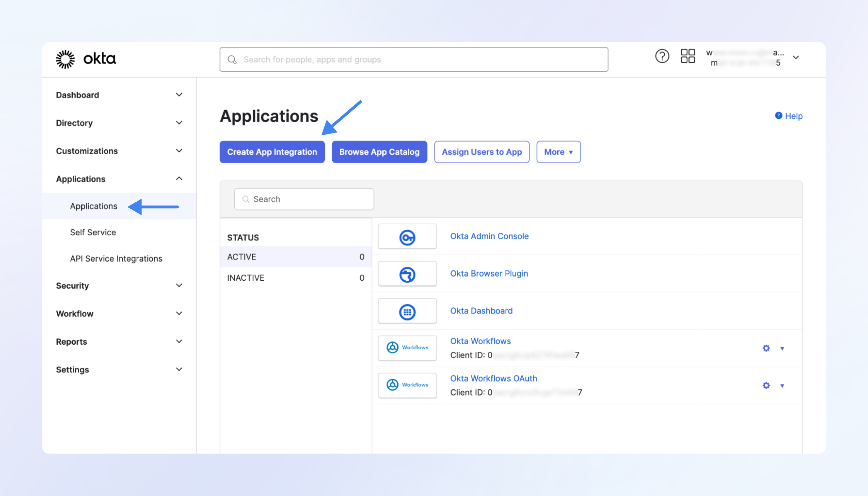Click Browse App Catalog button
The width and height of the screenshot is (868, 496).
(379, 152)
